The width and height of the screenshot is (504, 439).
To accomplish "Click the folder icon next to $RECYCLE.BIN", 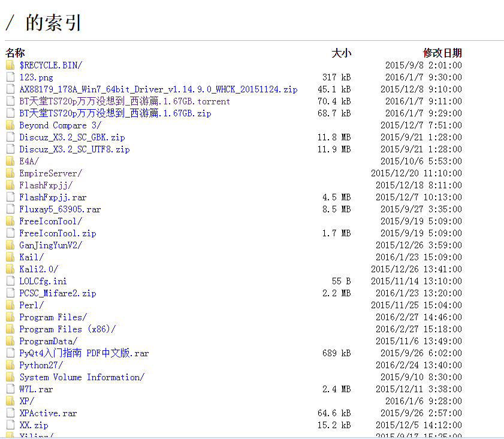I will pos(10,64).
